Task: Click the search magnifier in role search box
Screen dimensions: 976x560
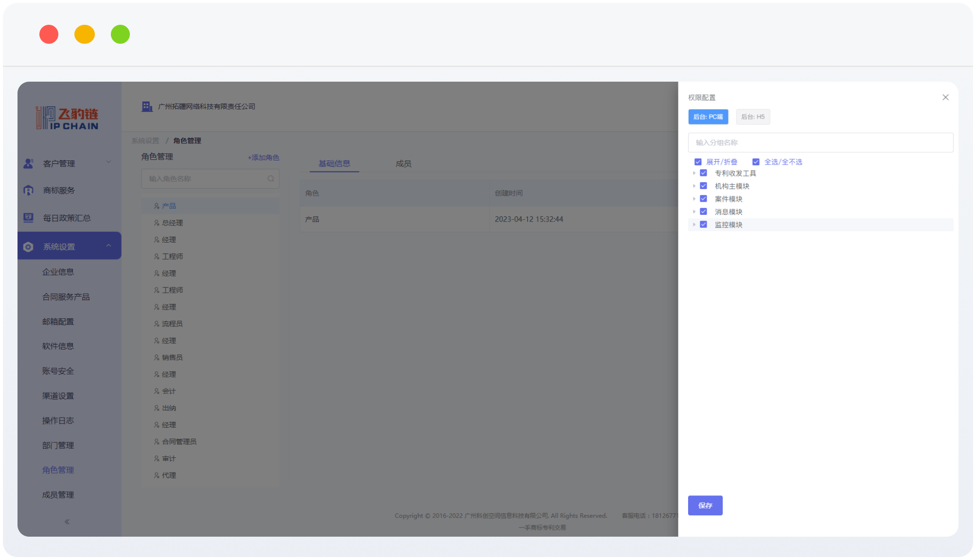Action: coord(271,179)
